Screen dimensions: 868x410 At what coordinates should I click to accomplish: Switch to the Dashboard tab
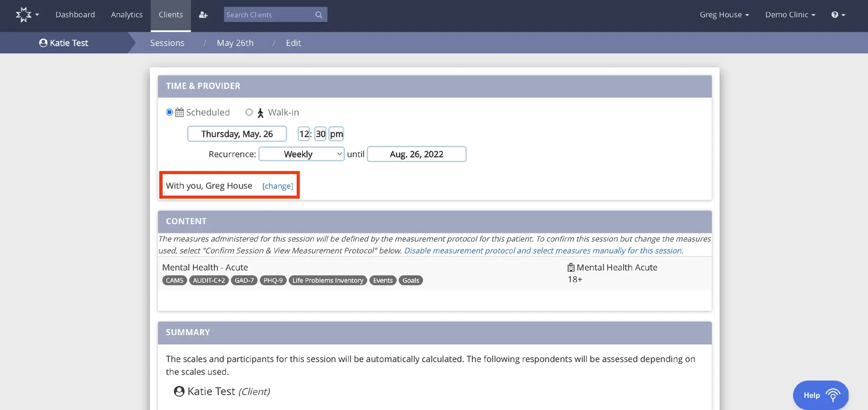pos(75,14)
